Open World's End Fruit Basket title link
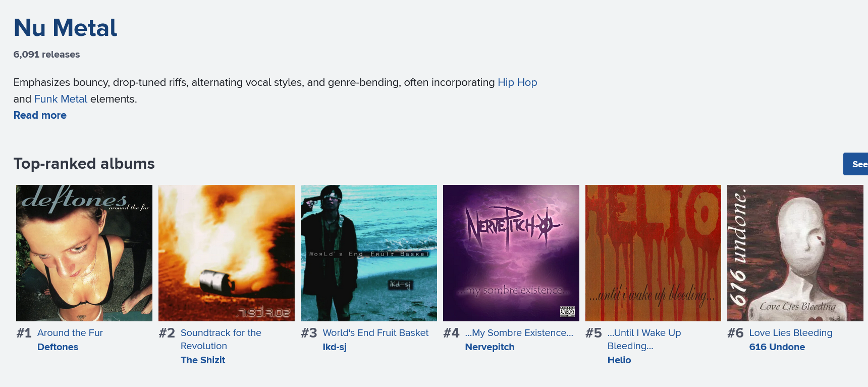 tap(375, 333)
